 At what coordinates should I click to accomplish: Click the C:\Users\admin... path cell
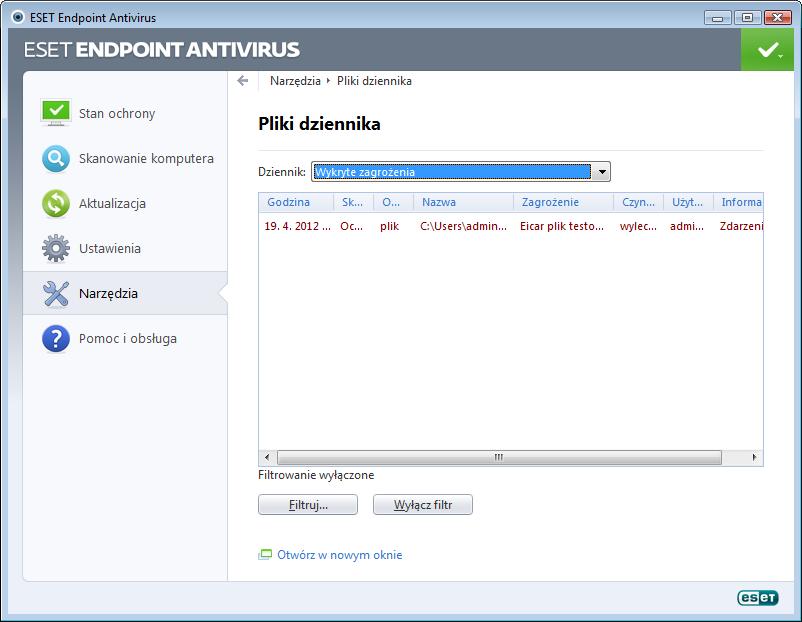point(463,226)
